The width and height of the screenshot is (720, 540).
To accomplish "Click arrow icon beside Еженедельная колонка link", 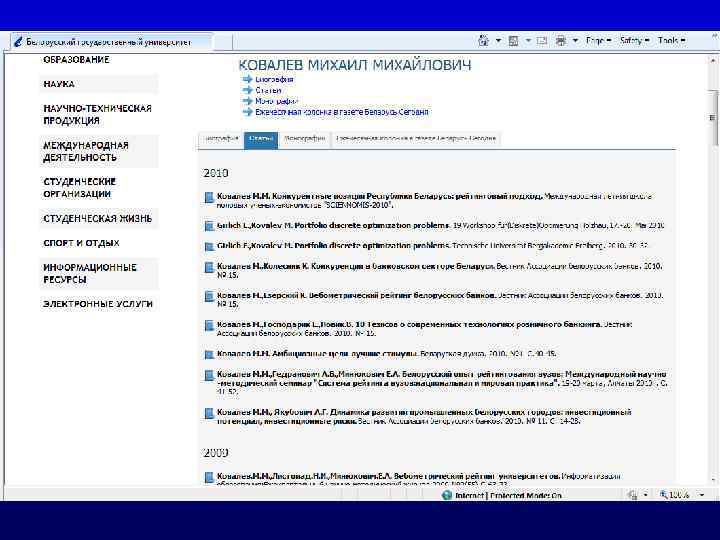I will coord(248,112).
